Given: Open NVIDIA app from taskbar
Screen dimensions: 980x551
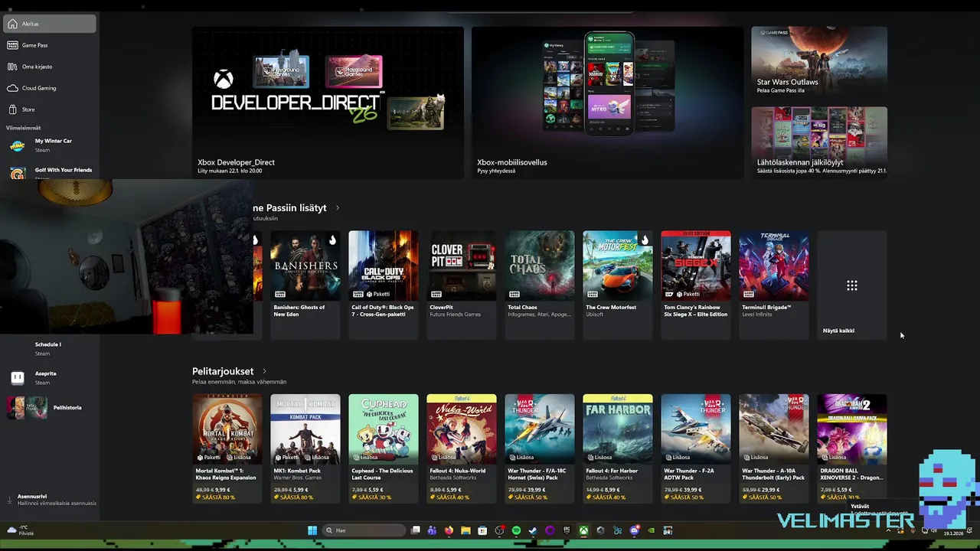Looking at the screenshot, I should pyautogui.click(x=651, y=530).
